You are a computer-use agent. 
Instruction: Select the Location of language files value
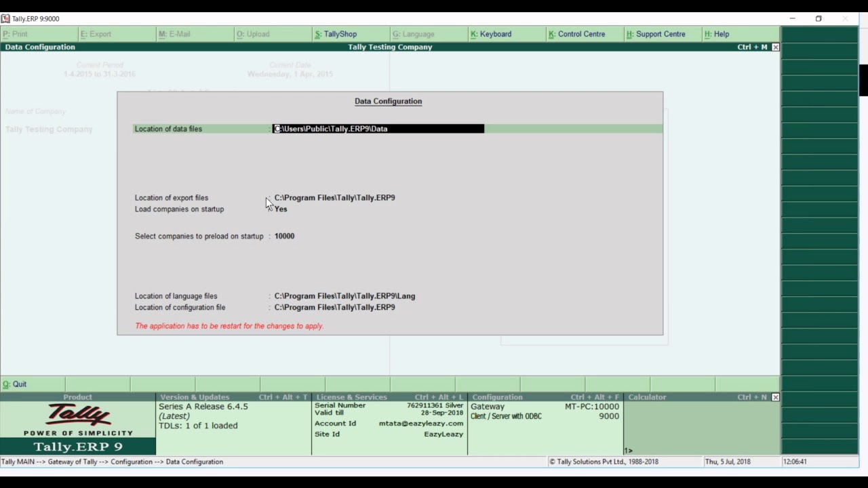[344, 296]
